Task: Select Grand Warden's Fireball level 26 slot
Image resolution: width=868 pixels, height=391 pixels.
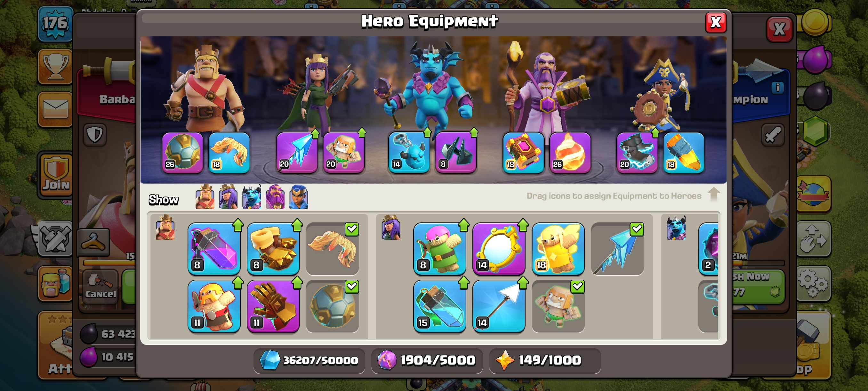Action: point(570,153)
